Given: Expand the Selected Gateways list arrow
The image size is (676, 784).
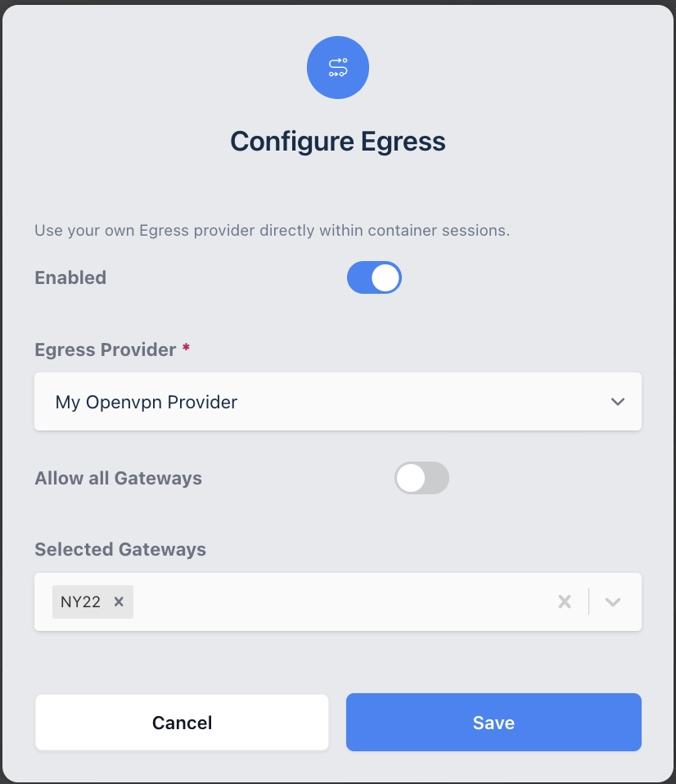Looking at the screenshot, I should pos(613,602).
